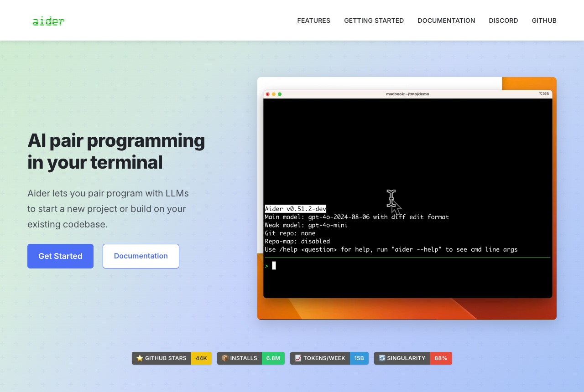Click the Singularity refresh icon

(x=382, y=358)
